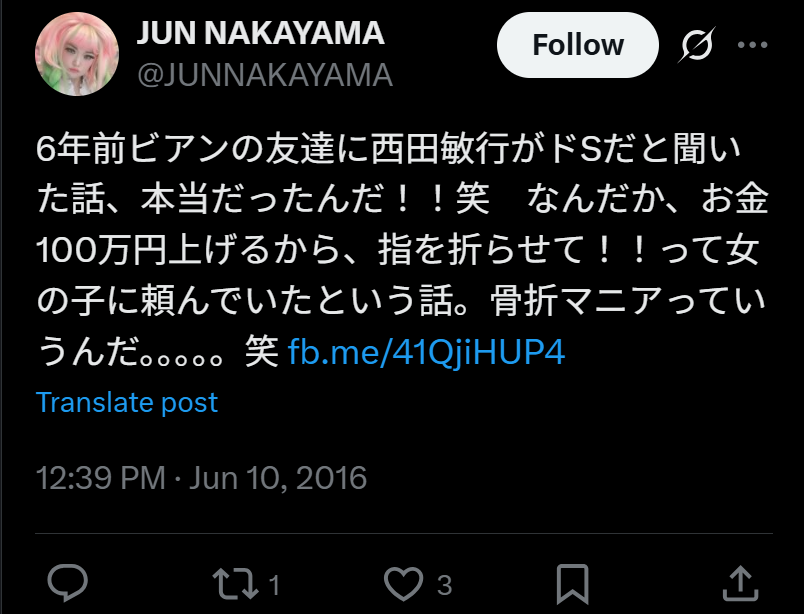This screenshot has width=804, height=614.
Task: Click the repost count number 1
Action: 274,585
